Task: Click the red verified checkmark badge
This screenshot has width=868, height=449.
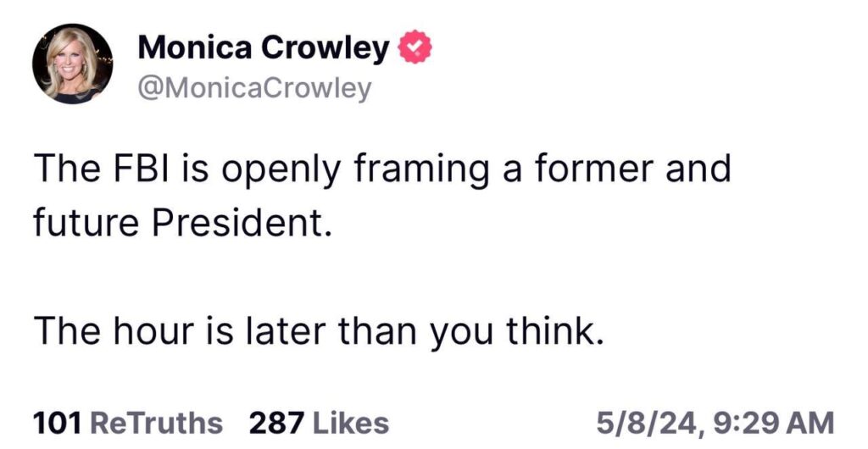Action: [x=414, y=47]
